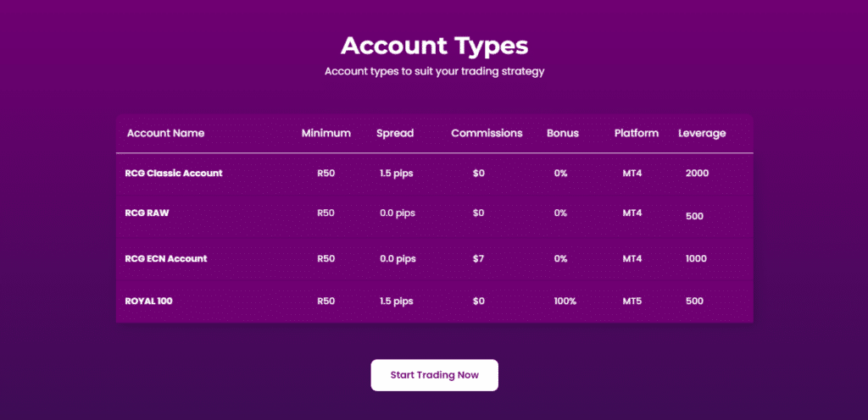This screenshot has width=868, height=420.
Task: Click the R50 minimum for RCG ECN Account
Action: coord(326,258)
